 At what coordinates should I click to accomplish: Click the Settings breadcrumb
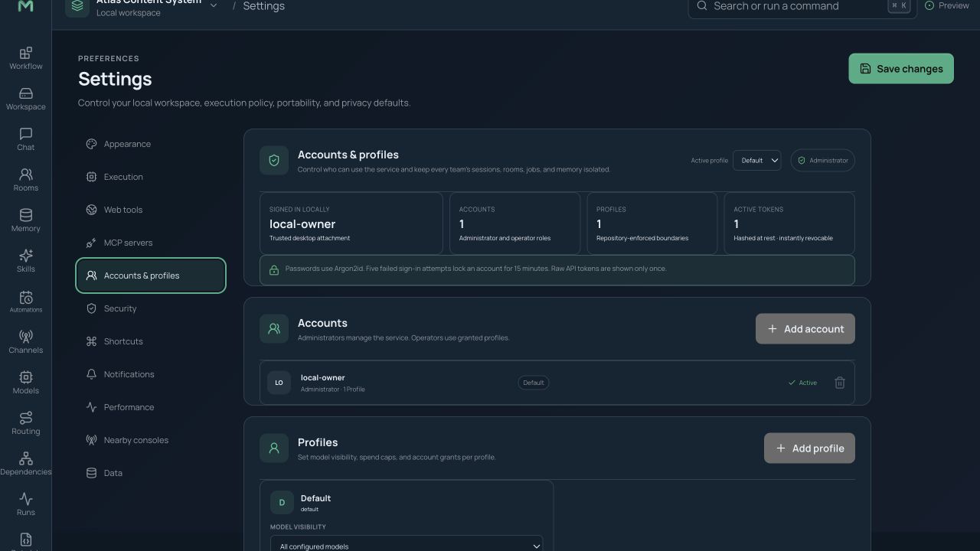coord(263,6)
